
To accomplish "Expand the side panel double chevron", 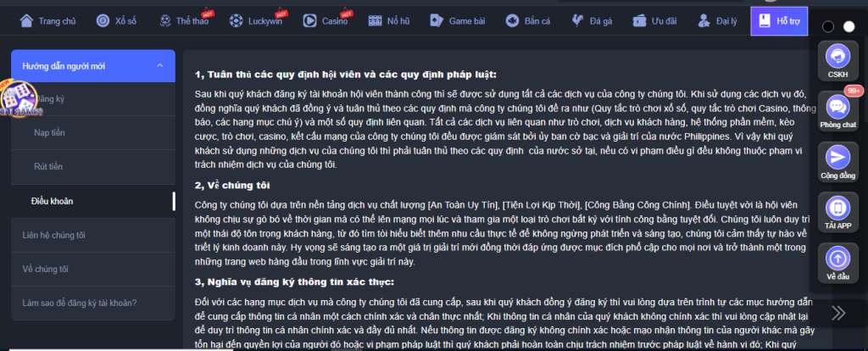I will click(838, 313).
